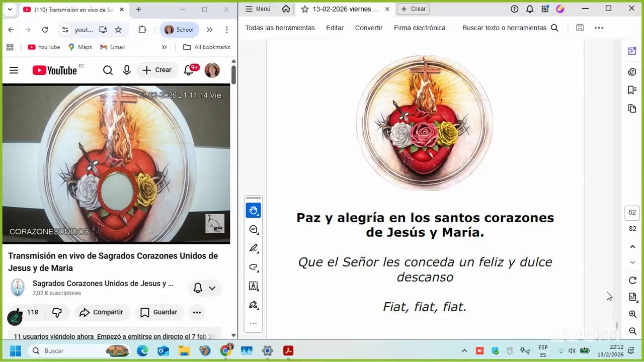Select the Highlight pen tool in Acrobat
The width and height of the screenshot is (644, 362).
pos(253,248)
